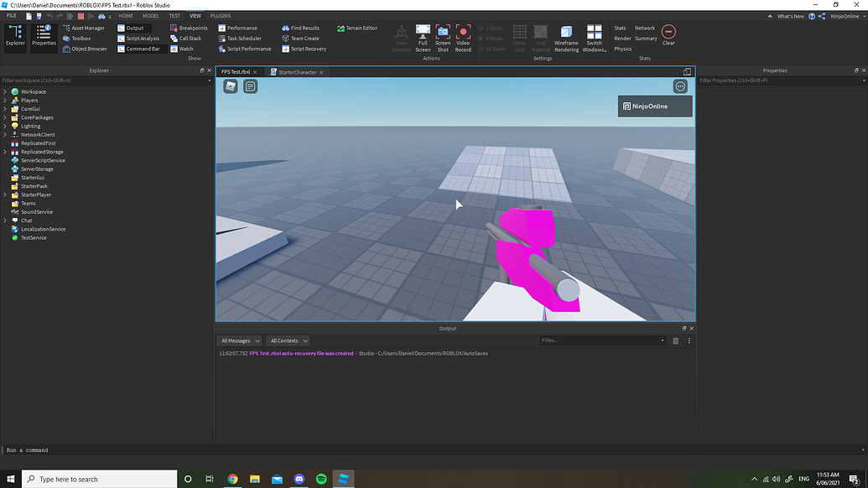Open the All Contexts dropdown

click(288, 340)
